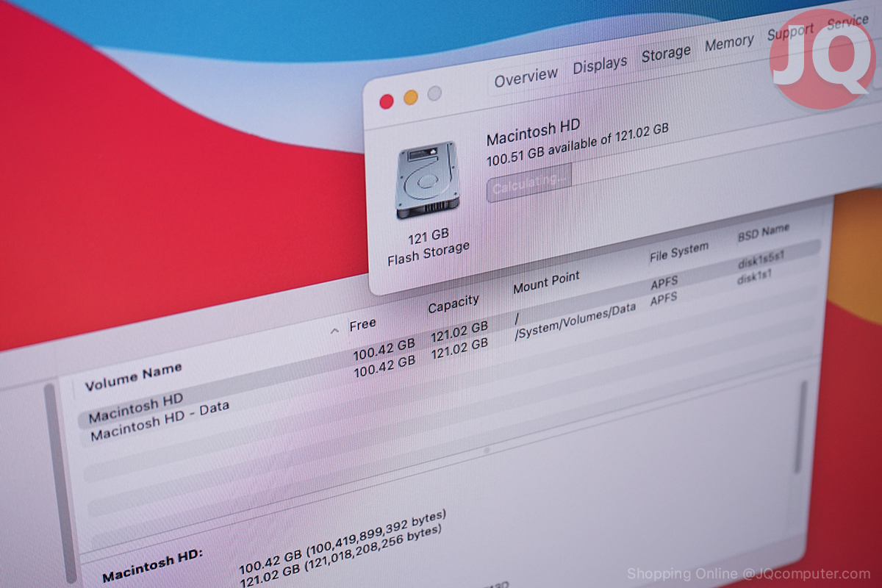Click the /System/Volumes/Data mount point
Screen dimensions: 882x588
click(575, 321)
